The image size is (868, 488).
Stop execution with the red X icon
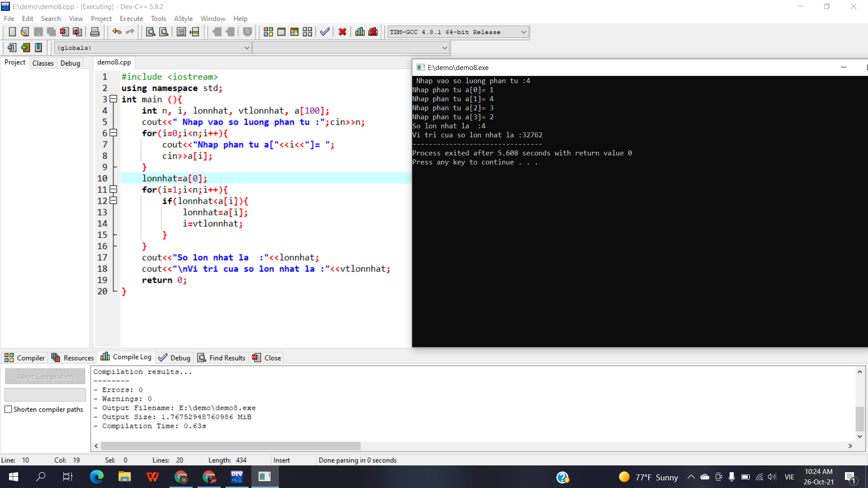tap(342, 32)
